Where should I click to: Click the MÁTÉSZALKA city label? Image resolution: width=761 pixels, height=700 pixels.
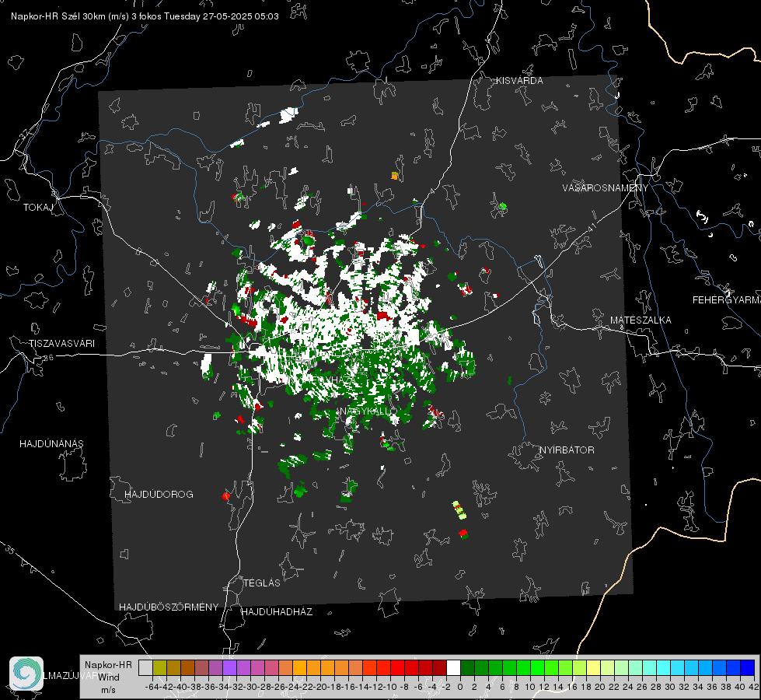click(x=641, y=320)
